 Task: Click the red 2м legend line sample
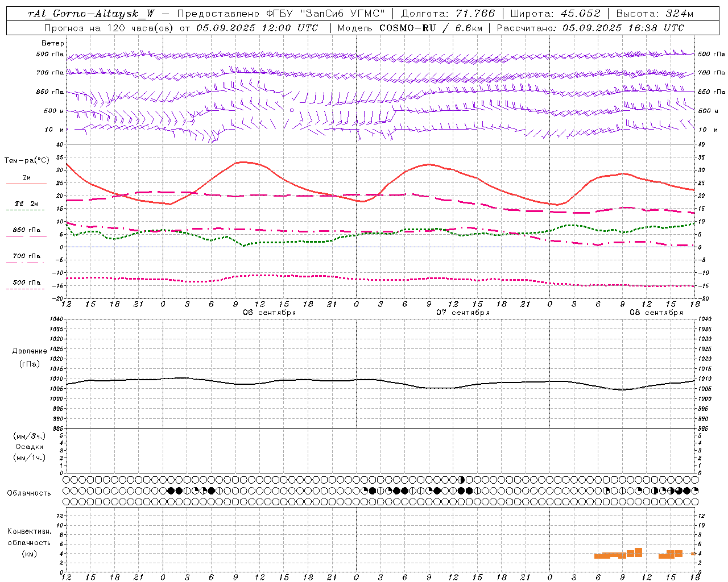pos(26,184)
